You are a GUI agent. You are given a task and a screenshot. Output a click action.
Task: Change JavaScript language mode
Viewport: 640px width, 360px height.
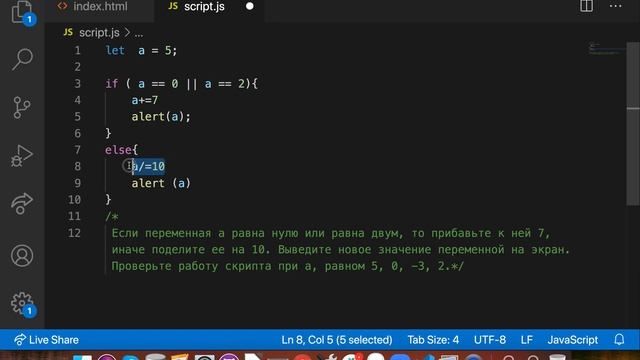tap(573, 340)
